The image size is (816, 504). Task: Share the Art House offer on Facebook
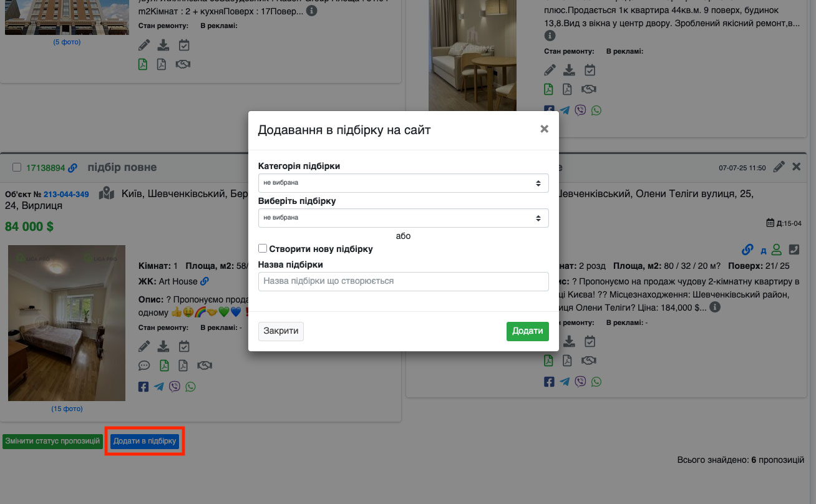click(x=143, y=387)
